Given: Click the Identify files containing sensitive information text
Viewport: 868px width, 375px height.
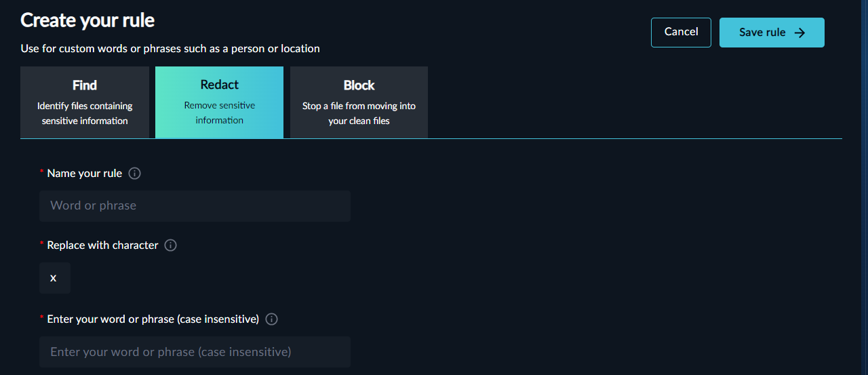Looking at the screenshot, I should (x=85, y=113).
